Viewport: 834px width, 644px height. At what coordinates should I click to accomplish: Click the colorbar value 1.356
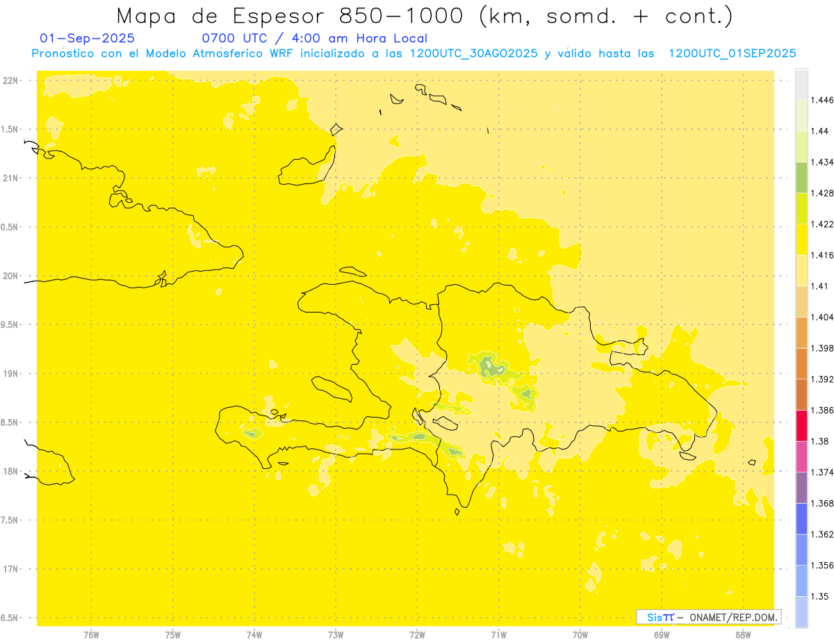point(824,565)
